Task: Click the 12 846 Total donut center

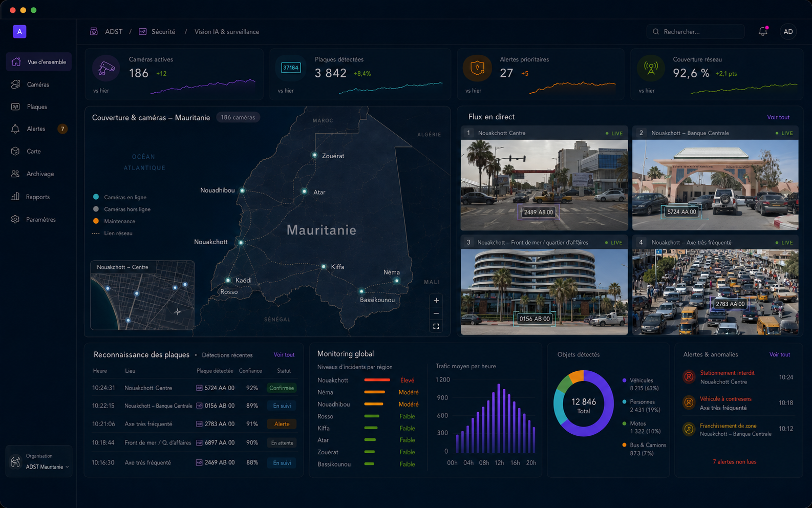Action: tap(584, 406)
